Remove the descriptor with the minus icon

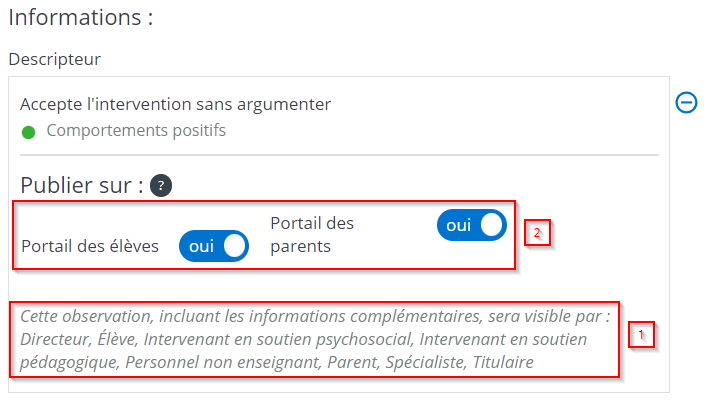tap(686, 102)
